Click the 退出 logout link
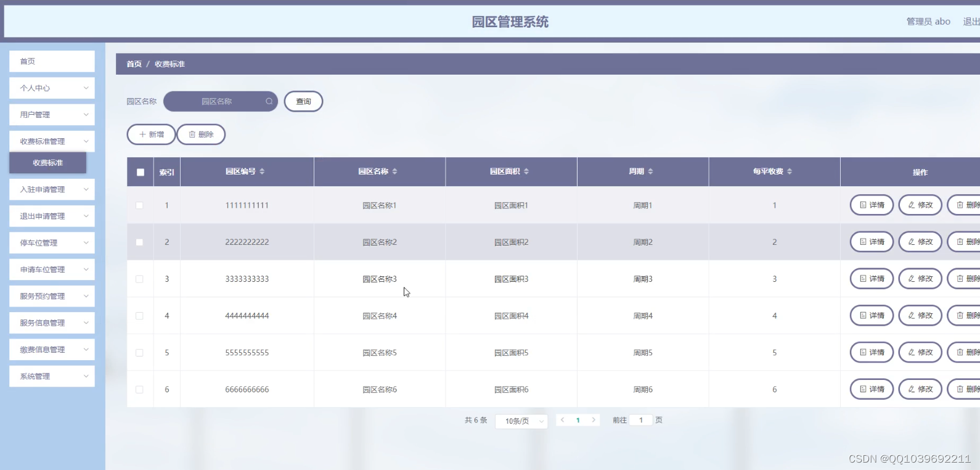 (971, 22)
